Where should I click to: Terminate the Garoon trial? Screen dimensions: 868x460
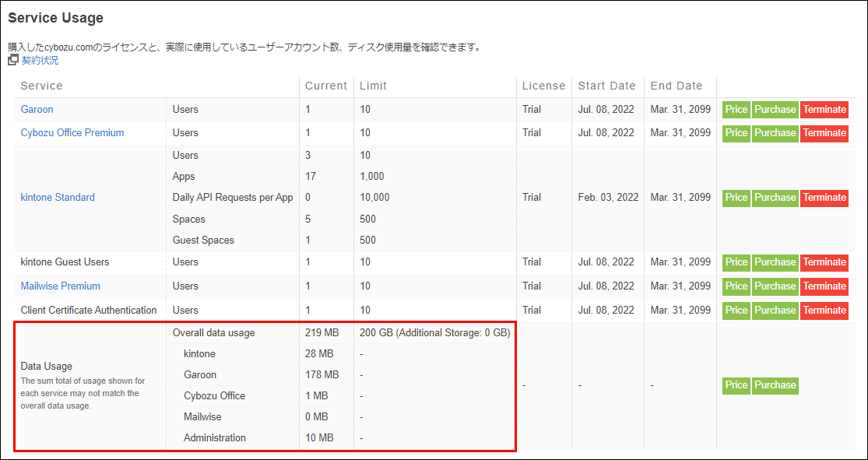(x=824, y=109)
